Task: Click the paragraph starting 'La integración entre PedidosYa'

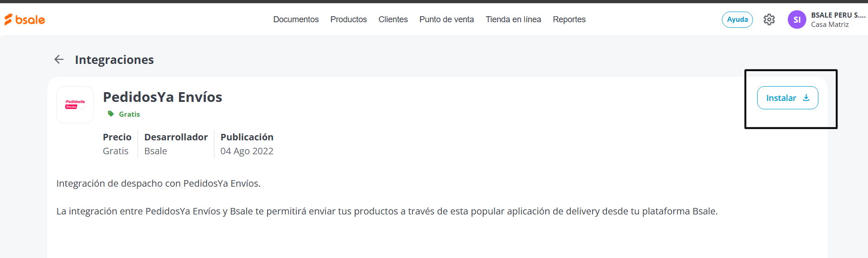Action: 387,211
